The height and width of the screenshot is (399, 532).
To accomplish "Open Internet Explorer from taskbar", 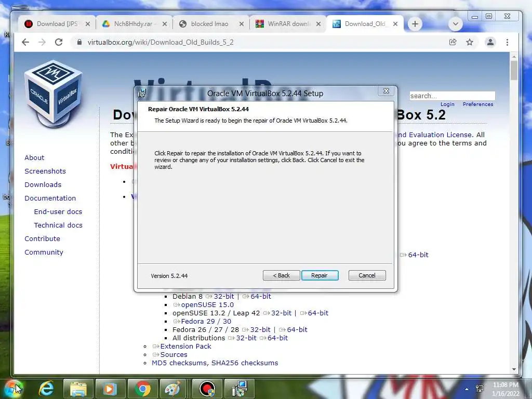I will click(x=46, y=389).
